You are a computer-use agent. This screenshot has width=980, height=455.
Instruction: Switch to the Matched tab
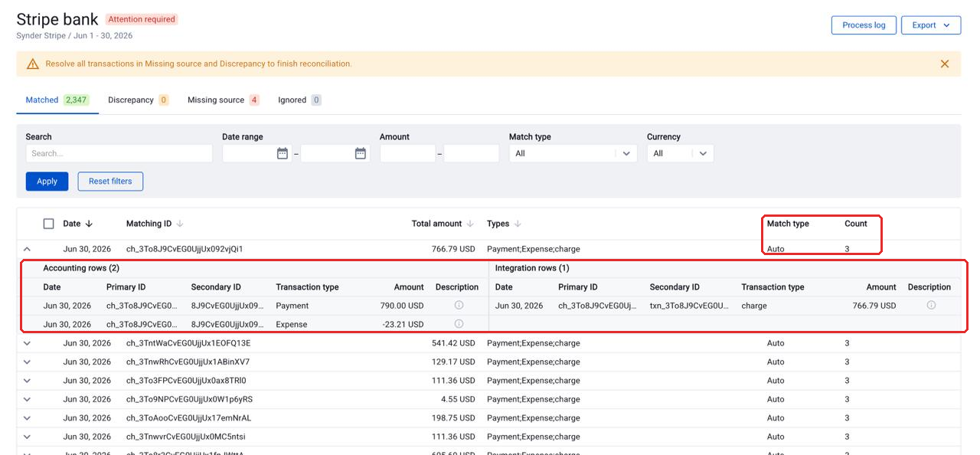tap(57, 100)
